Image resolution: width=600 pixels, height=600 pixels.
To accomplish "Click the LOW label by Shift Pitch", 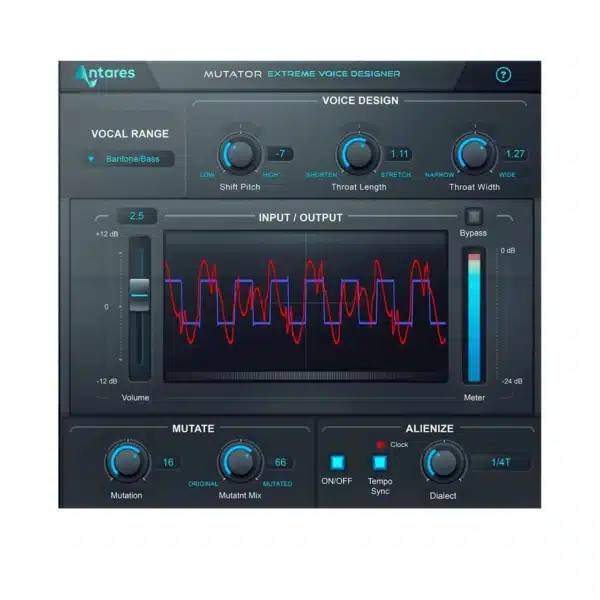I will click(x=207, y=175).
